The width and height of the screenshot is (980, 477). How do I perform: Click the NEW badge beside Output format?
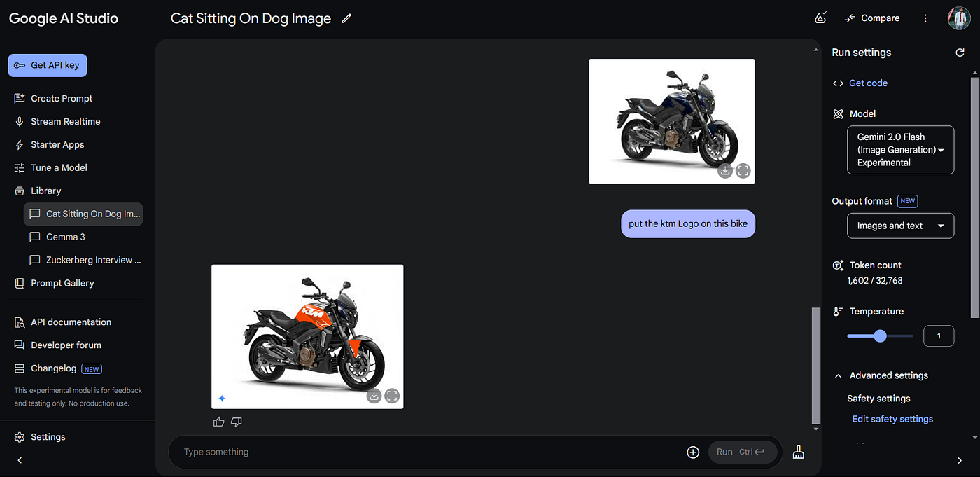[x=908, y=201]
